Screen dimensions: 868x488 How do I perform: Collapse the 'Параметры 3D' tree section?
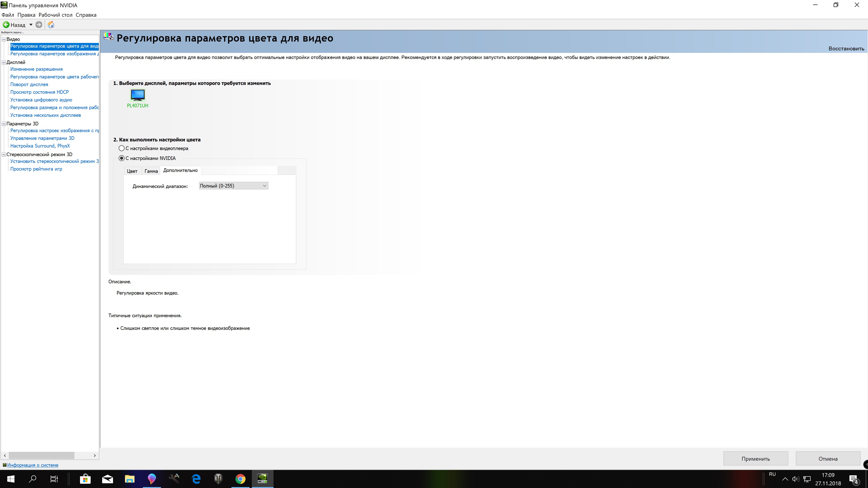(x=4, y=124)
